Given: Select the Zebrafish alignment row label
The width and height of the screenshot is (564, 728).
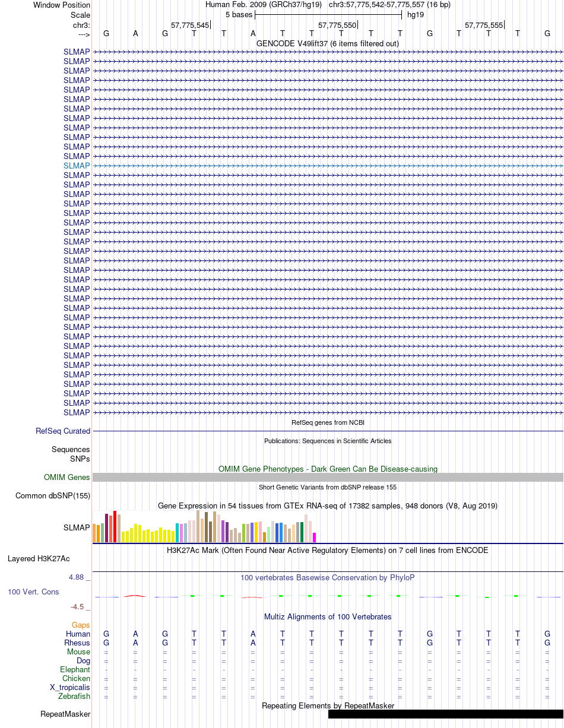Looking at the screenshot, I should pos(75,697).
